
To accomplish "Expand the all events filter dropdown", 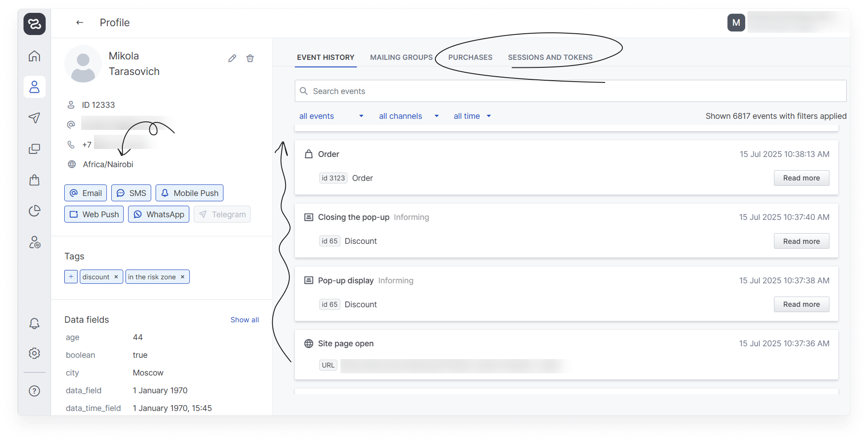I will click(331, 116).
